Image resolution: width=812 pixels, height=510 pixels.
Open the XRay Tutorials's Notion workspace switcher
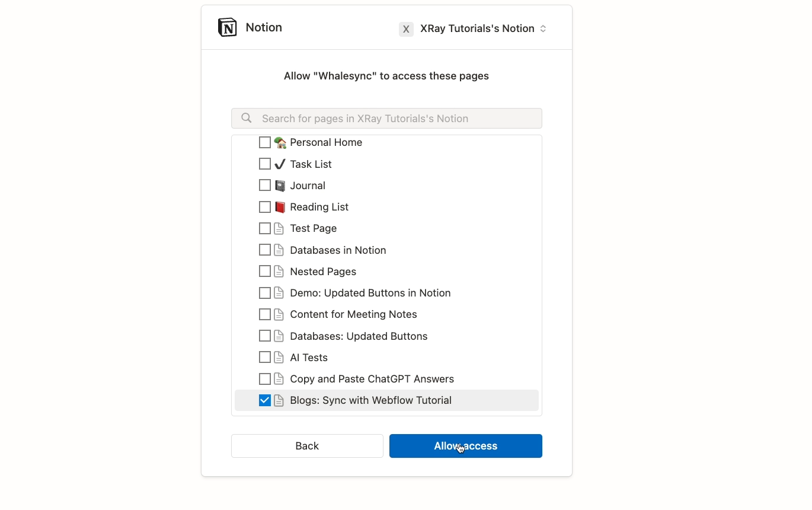click(x=473, y=28)
